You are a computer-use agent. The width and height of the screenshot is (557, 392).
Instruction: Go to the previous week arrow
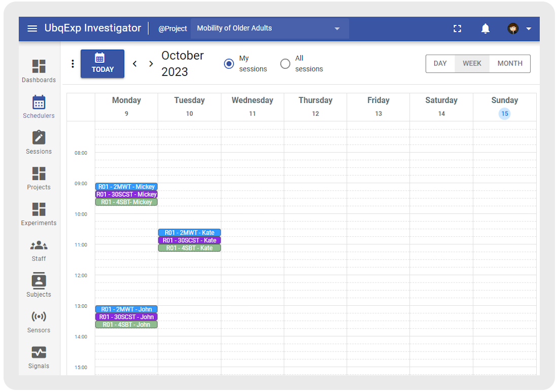[134, 63]
